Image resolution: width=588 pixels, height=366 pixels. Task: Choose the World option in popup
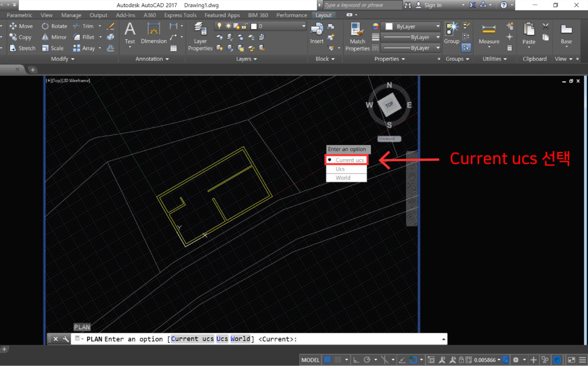coord(346,178)
